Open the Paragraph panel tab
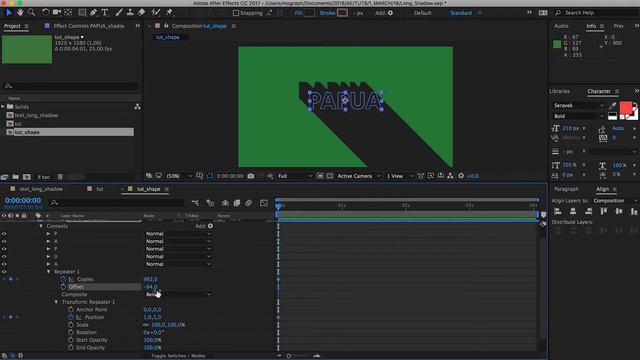 pyautogui.click(x=566, y=189)
